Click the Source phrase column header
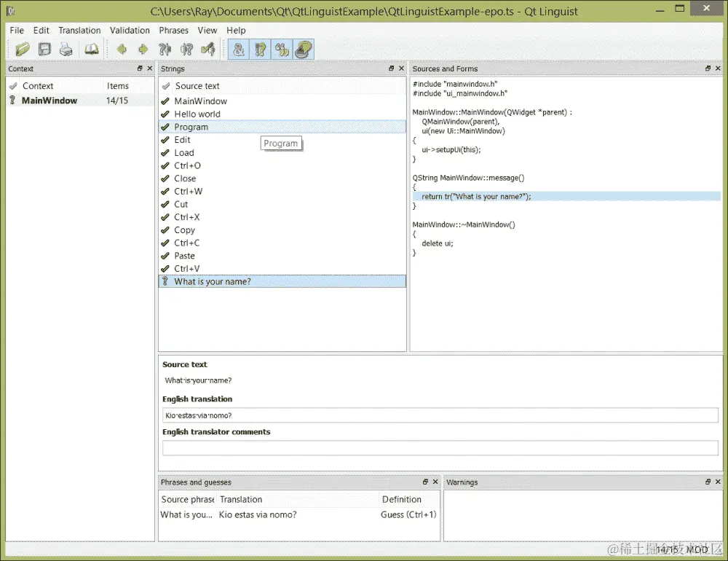This screenshot has width=728, height=561. pos(188,499)
